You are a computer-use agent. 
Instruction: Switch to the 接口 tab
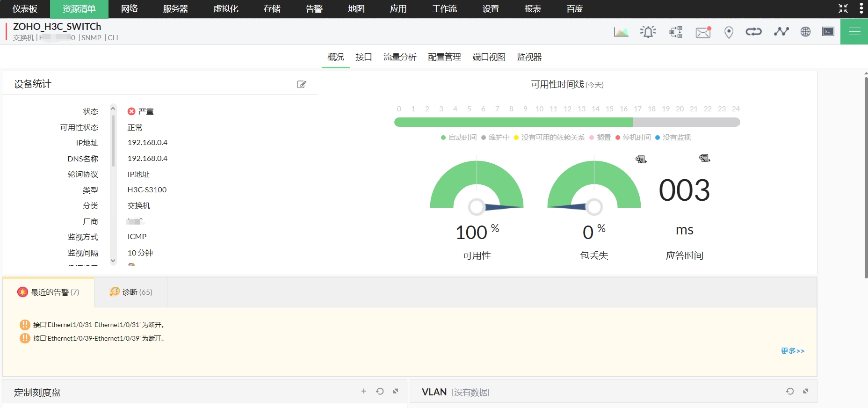364,57
